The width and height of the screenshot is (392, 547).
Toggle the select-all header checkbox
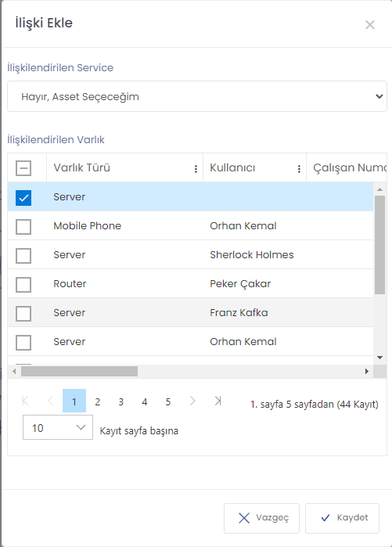pos(23,168)
